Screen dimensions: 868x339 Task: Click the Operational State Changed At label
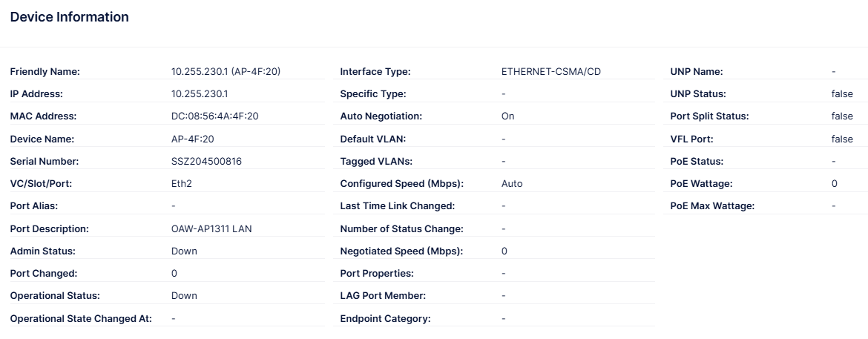(81, 318)
